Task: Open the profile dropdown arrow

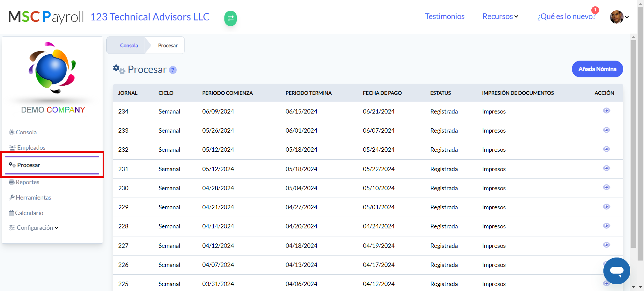Action: (x=627, y=17)
